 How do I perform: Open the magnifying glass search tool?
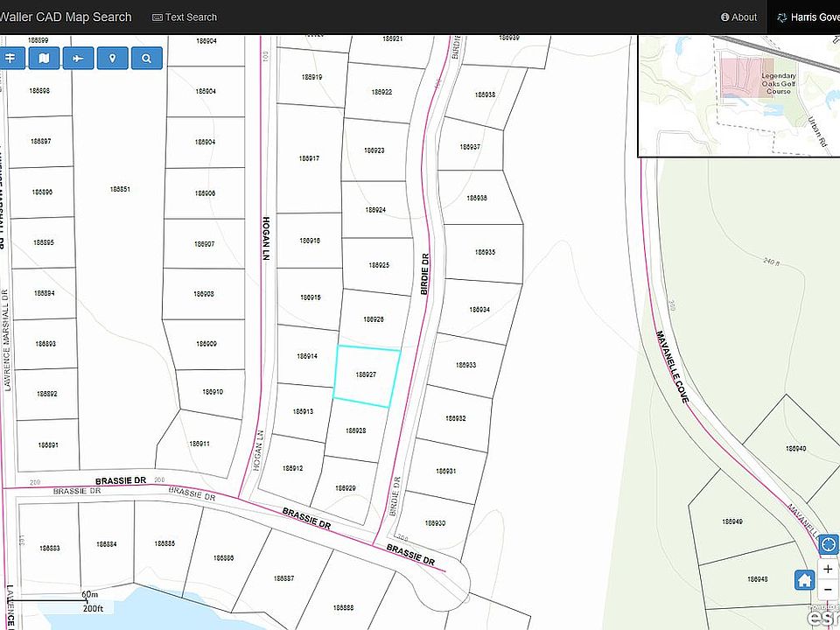(147, 58)
